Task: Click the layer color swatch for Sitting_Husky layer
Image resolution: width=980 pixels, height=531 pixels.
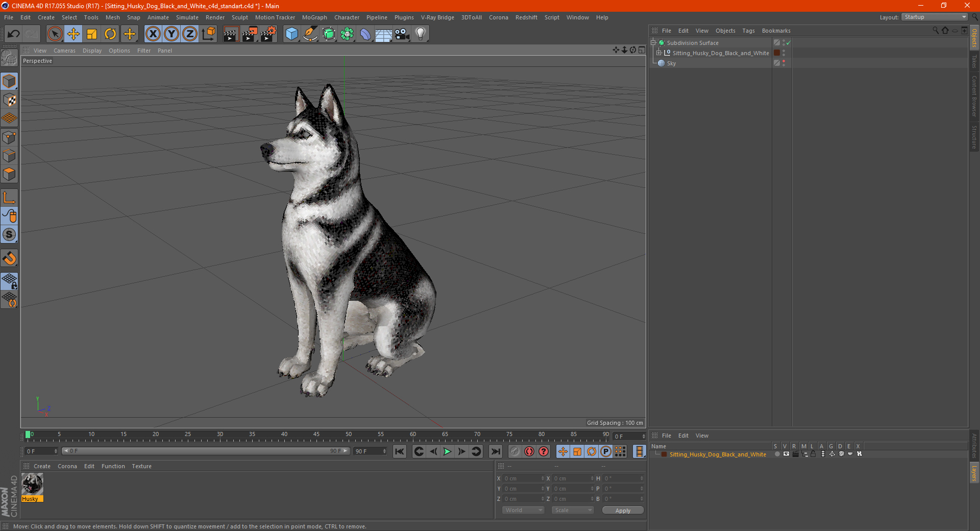Action: tap(664, 454)
